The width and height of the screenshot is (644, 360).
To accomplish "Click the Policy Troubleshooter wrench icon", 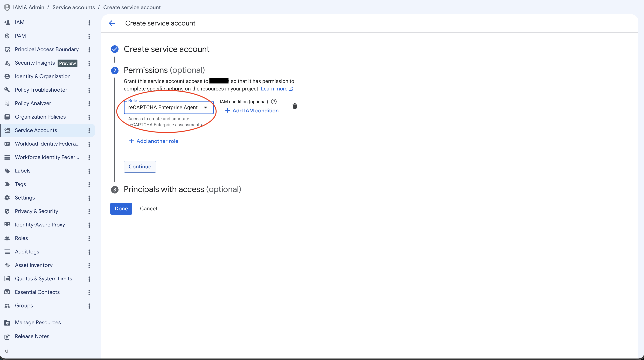I will tap(7, 90).
